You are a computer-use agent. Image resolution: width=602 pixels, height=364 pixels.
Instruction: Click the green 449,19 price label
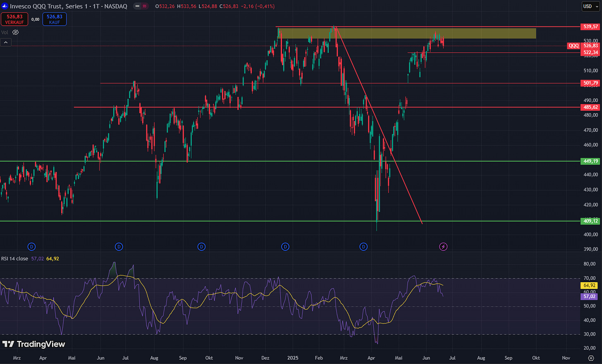(x=590, y=161)
